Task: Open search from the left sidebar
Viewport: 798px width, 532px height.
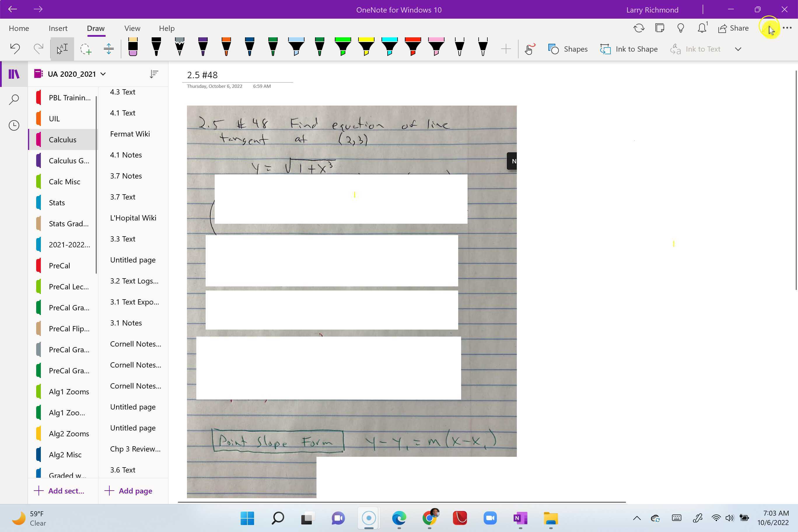Action: (x=14, y=99)
